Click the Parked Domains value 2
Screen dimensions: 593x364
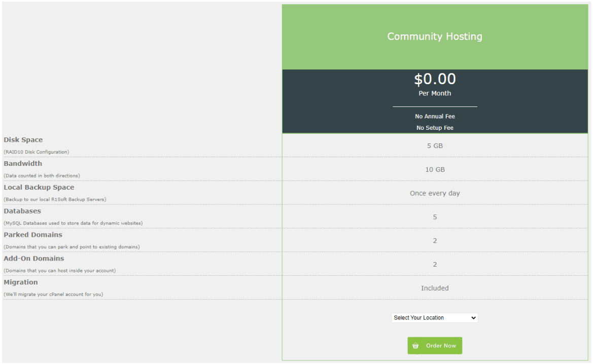pyautogui.click(x=435, y=241)
